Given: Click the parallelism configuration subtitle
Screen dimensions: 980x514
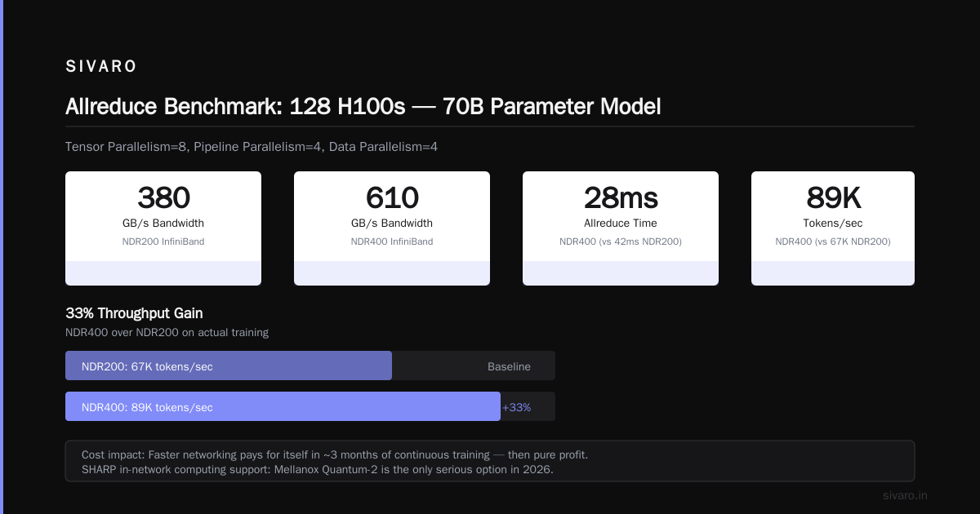Looking at the screenshot, I should 252,147.
